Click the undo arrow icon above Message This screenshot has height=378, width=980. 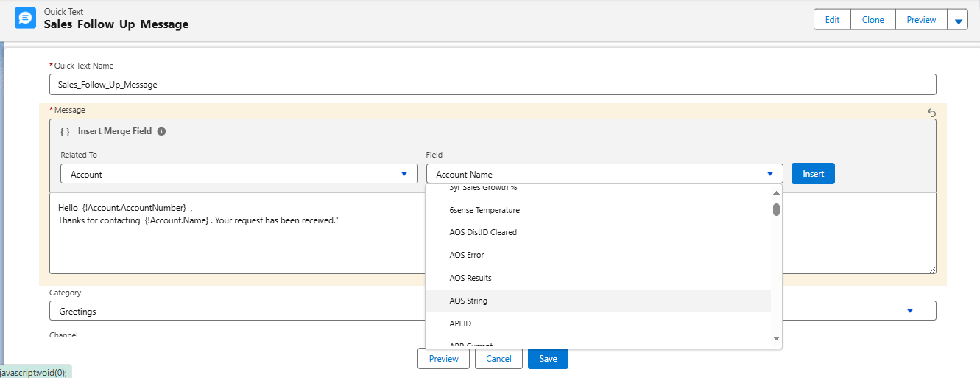pos(931,113)
